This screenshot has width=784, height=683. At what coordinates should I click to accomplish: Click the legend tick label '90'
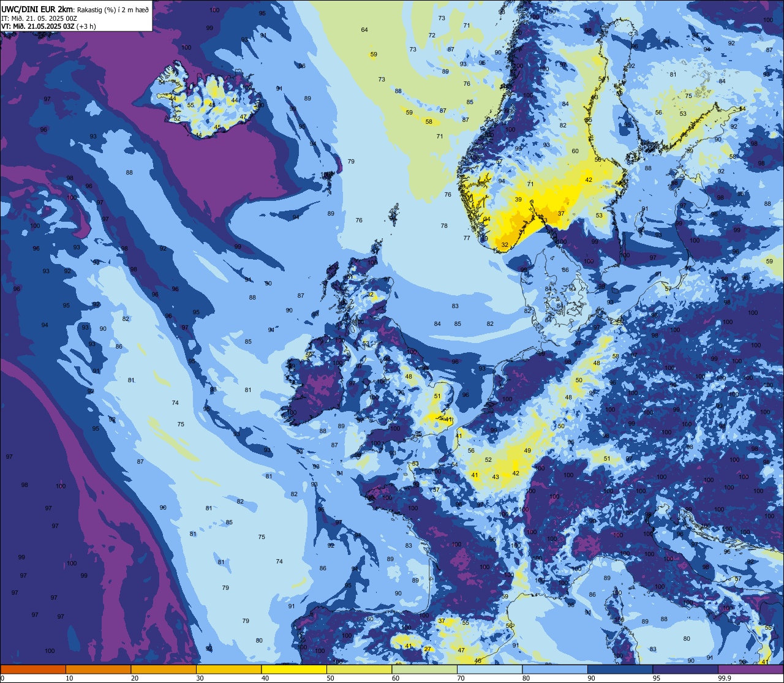coord(591,678)
